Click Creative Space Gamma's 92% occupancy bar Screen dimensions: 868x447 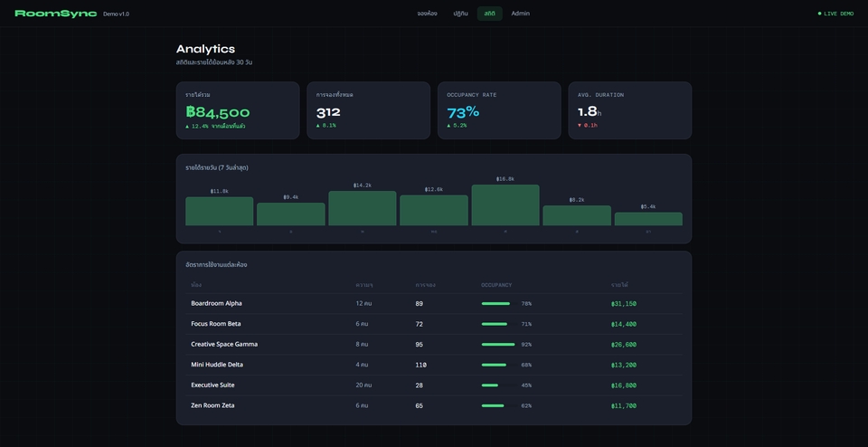pos(499,345)
